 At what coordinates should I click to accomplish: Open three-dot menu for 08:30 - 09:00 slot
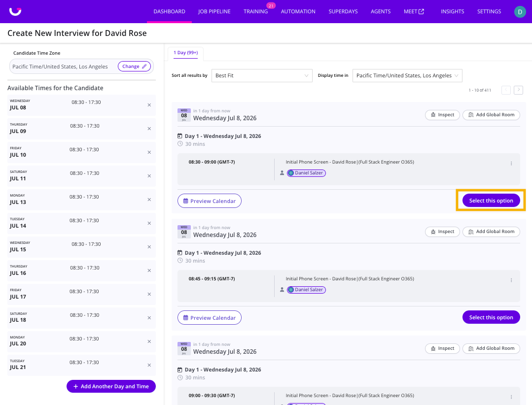coord(511,164)
